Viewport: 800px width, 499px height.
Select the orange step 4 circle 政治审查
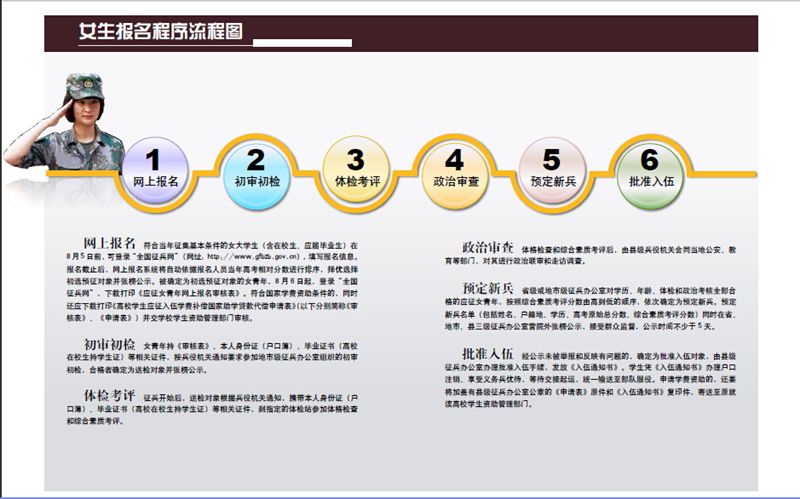pos(454,169)
